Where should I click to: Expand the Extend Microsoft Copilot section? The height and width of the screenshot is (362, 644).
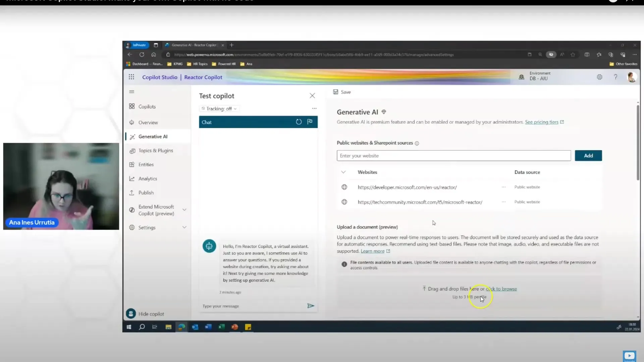pyautogui.click(x=184, y=210)
